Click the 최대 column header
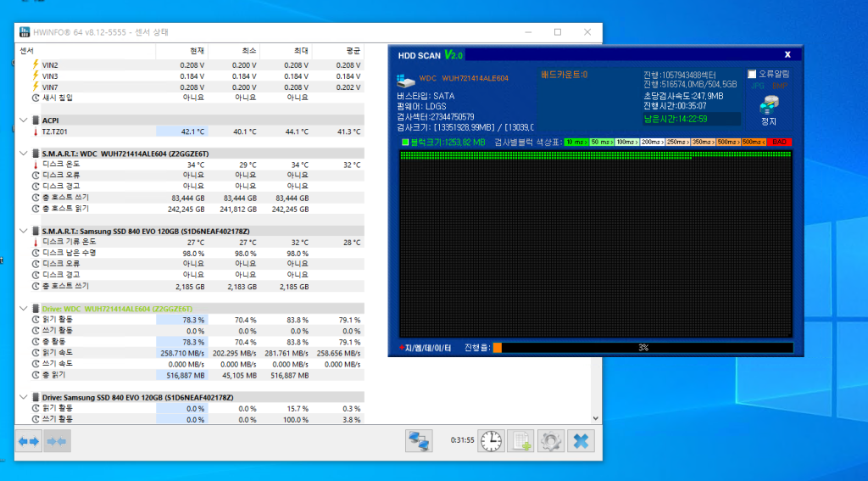 click(286, 51)
